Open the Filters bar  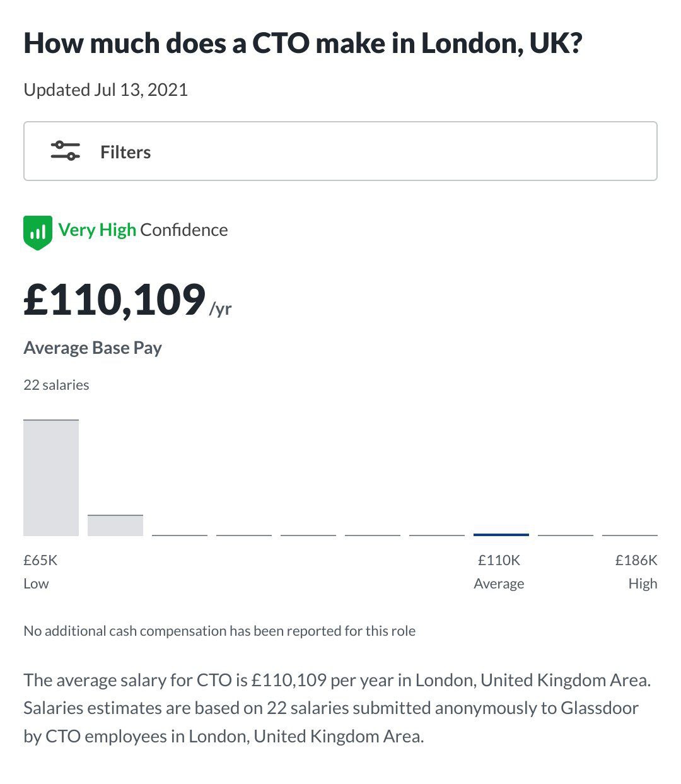tap(340, 151)
